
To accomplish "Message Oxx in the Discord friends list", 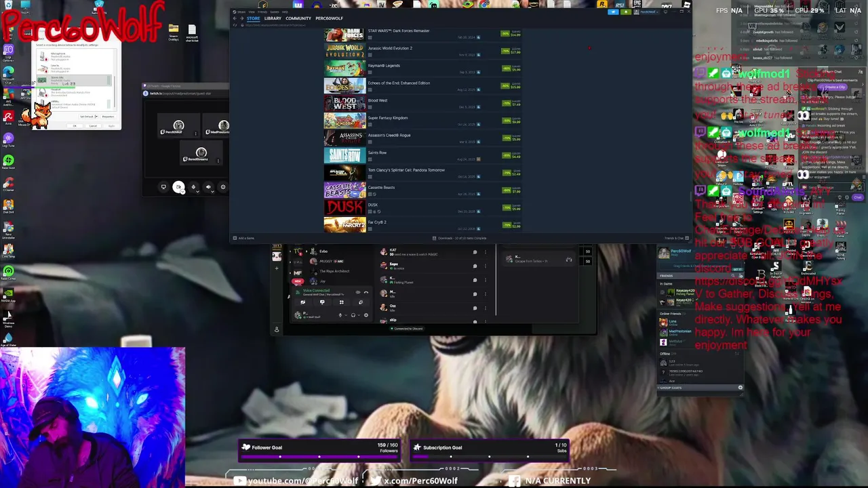I will point(475,308).
